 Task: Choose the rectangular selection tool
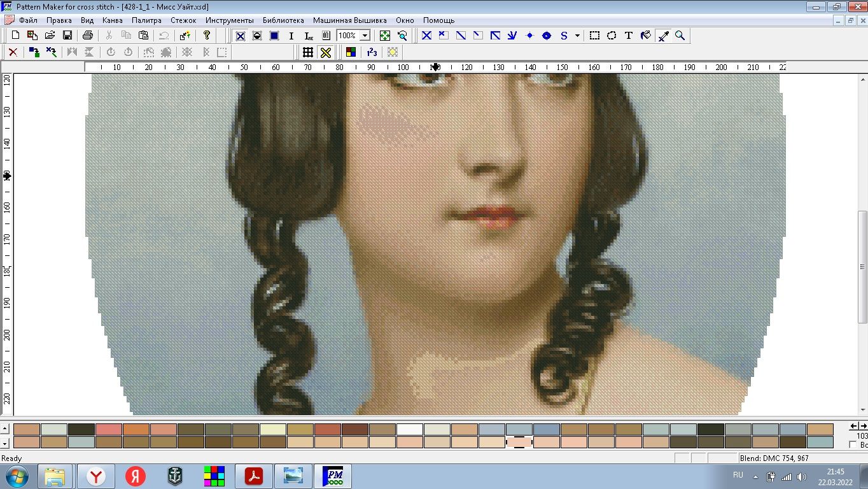pos(594,36)
